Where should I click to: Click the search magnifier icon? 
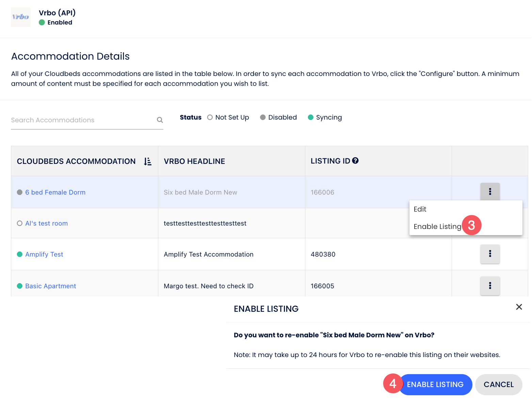(x=160, y=120)
